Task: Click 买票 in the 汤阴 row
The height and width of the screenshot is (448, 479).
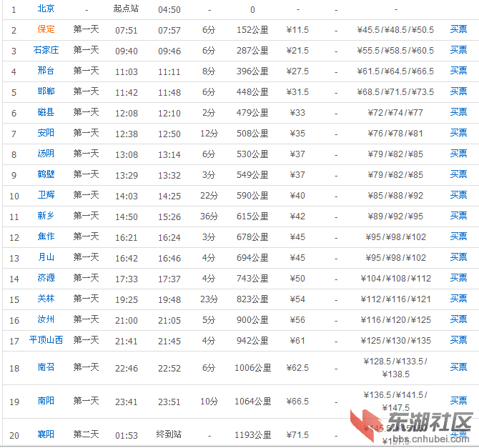Action: tap(458, 154)
